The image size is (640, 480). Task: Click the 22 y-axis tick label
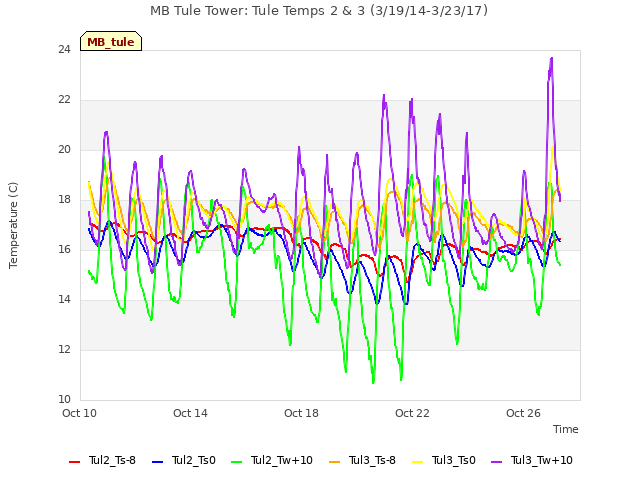[64, 100]
